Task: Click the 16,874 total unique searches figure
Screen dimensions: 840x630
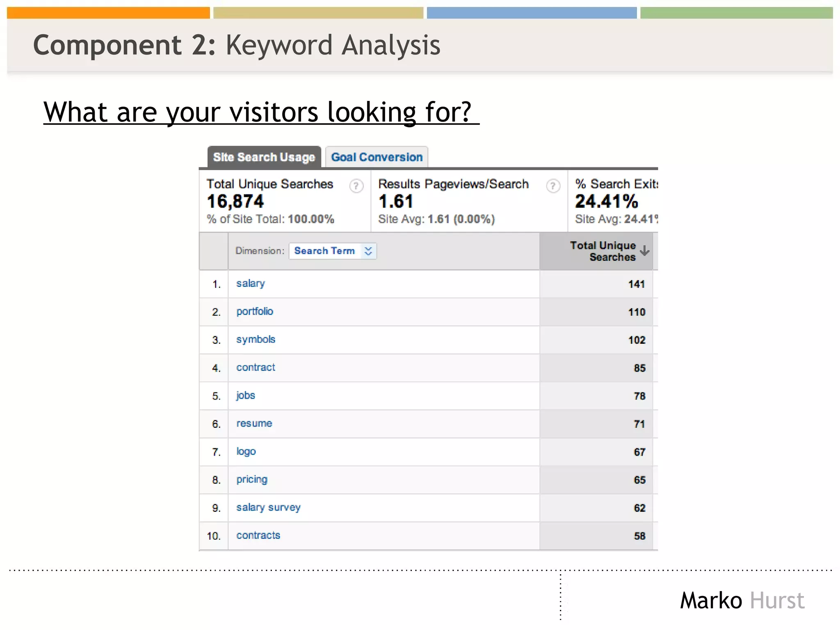Action: pyautogui.click(x=235, y=201)
